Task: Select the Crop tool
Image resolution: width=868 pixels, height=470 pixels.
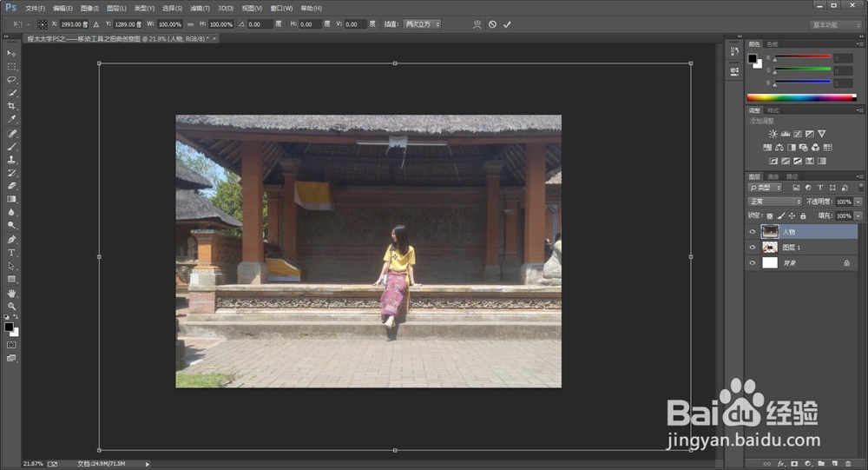Action: click(11, 106)
